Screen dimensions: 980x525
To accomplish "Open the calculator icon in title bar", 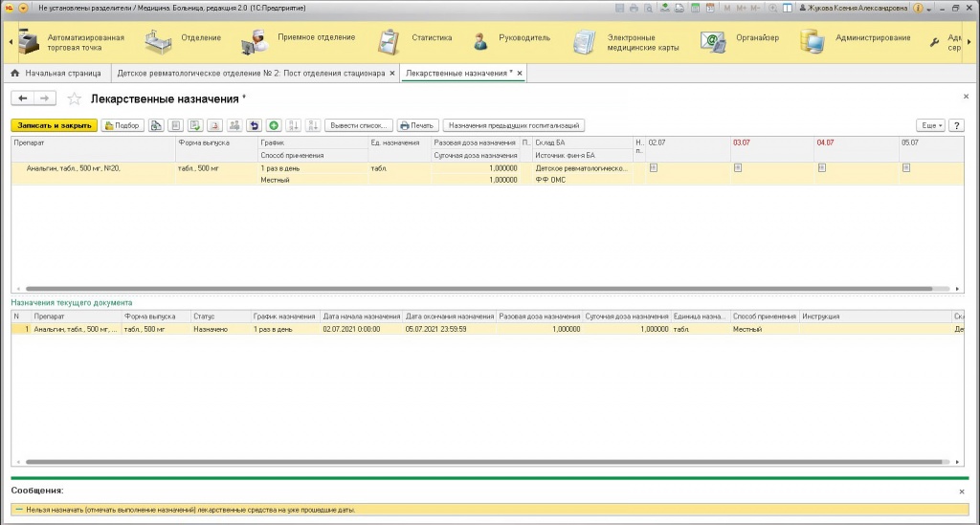I will pyautogui.click(x=695, y=8).
